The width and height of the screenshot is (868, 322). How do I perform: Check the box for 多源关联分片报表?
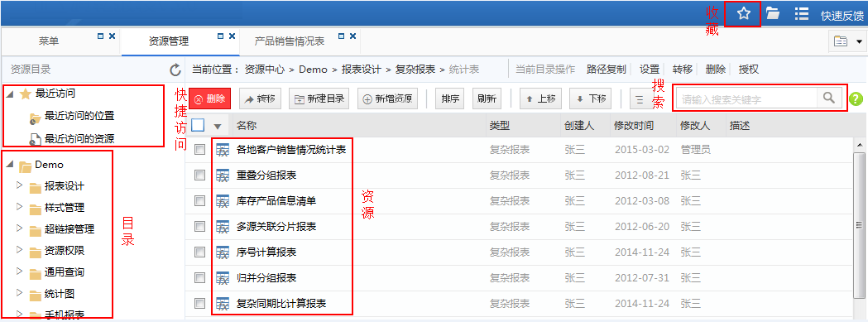coord(200,226)
